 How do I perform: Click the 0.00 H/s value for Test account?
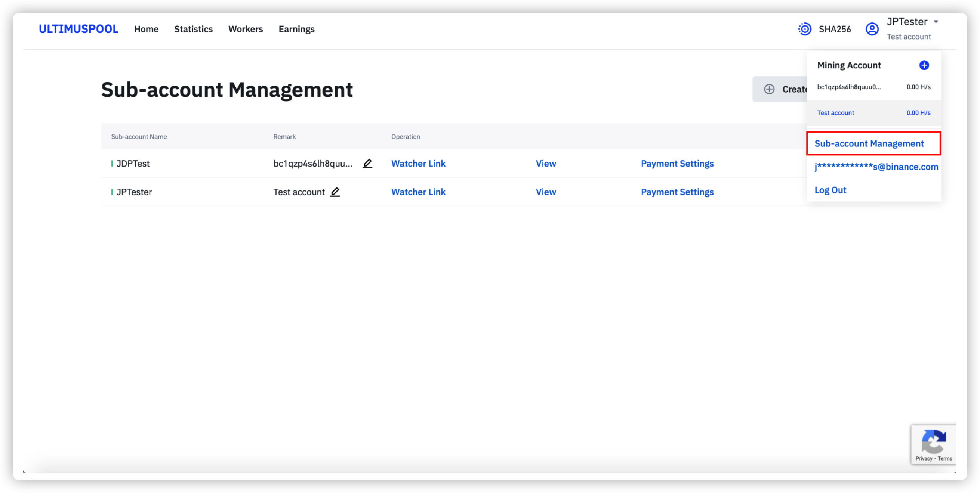918,113
